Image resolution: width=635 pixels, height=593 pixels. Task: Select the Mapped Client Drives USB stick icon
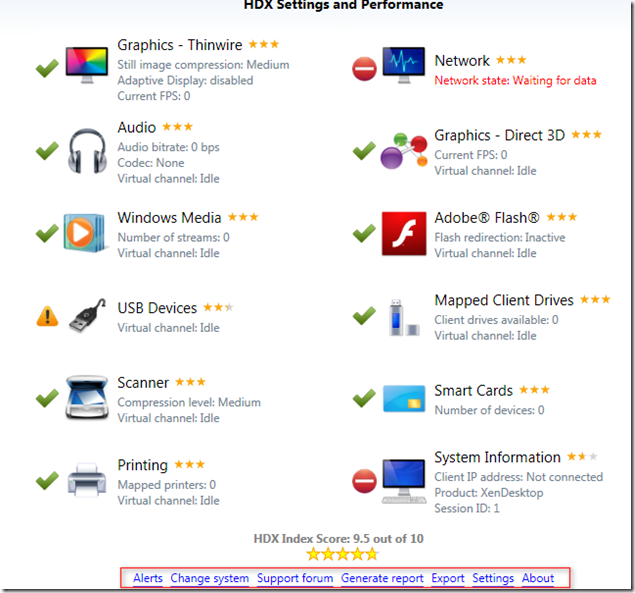[x=404, y=318]
